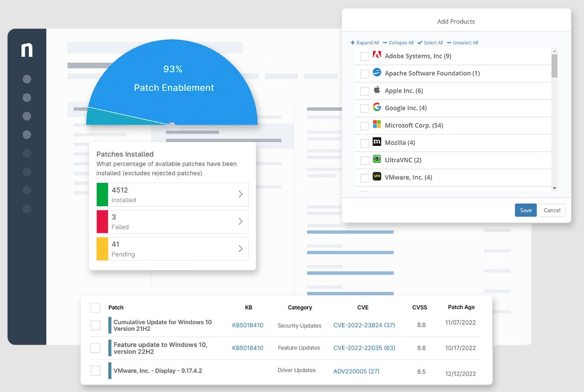Click the Cancel button
This screenshot has height=392, width=584.
[552, 210]
